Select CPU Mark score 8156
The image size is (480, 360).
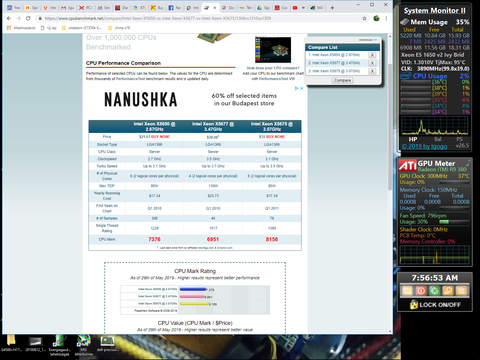click(x=272, y=239)
